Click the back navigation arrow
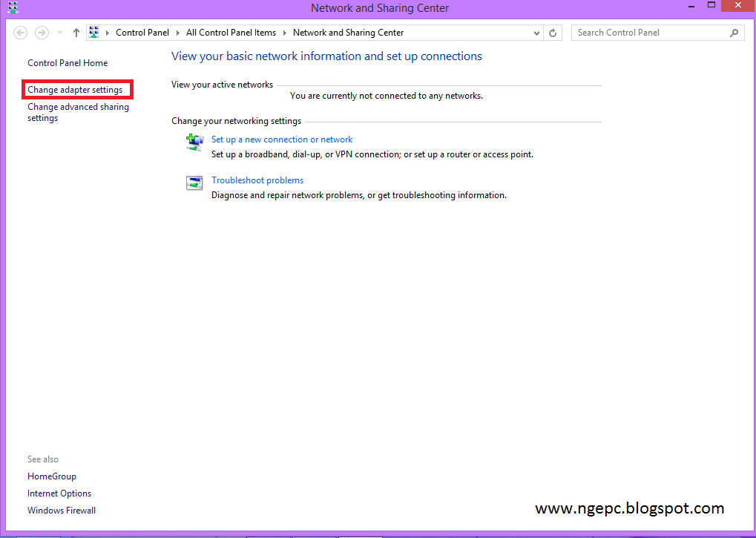This screenshot has width=756, height=538. point(20,32)
